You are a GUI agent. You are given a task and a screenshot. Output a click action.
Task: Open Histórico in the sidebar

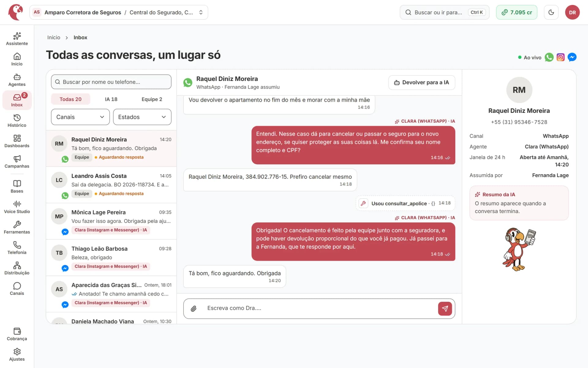tap(17, 121)
